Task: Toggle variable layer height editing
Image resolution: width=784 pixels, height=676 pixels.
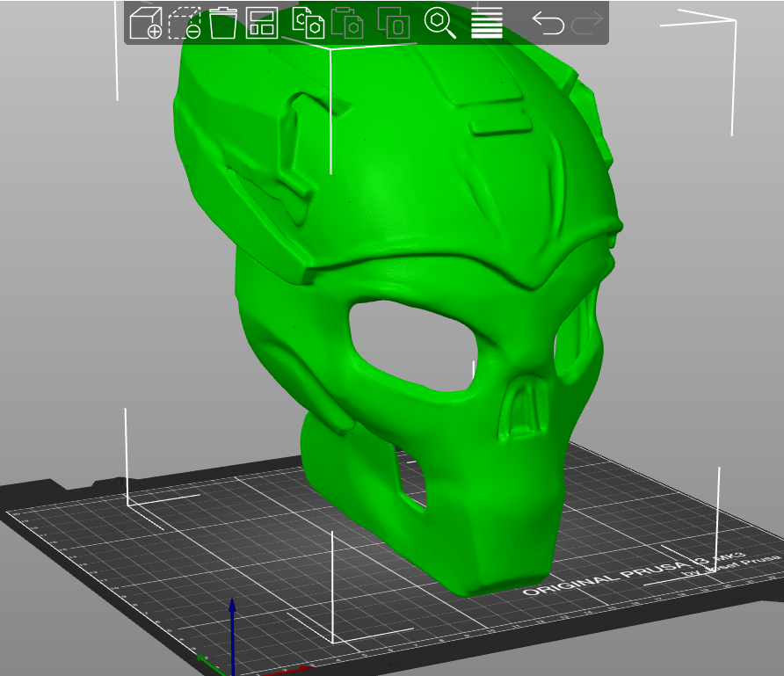Action: [x=487, y=23]
